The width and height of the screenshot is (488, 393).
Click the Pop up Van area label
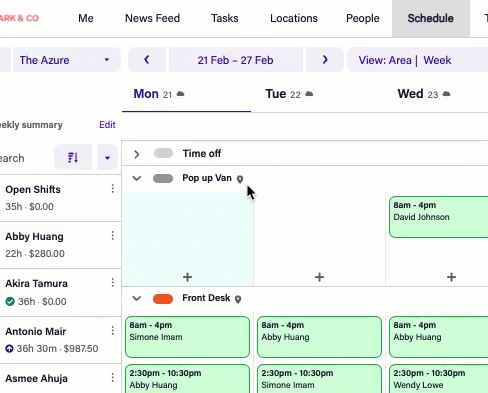pos(207,178)
